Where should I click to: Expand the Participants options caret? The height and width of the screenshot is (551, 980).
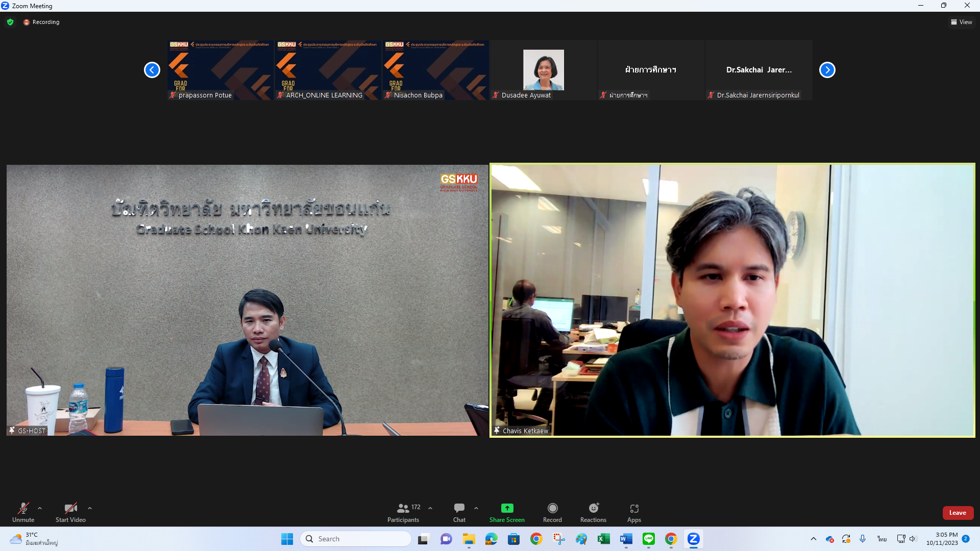(x=430, y=508)
